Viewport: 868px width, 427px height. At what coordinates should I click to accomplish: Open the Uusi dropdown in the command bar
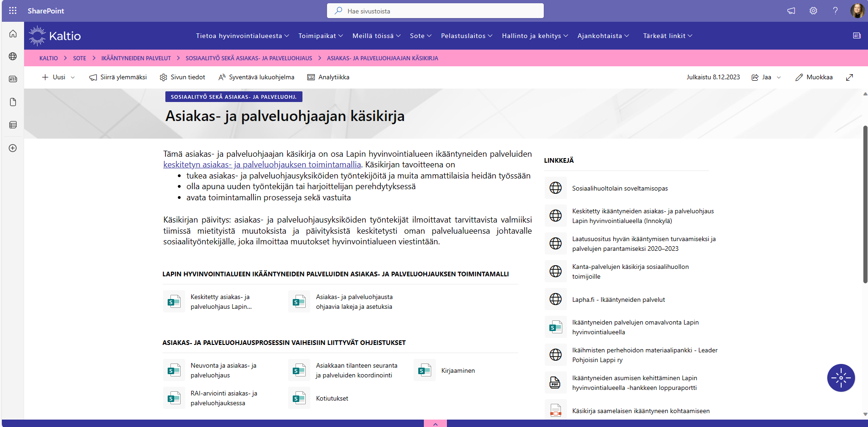pos(58,77)
